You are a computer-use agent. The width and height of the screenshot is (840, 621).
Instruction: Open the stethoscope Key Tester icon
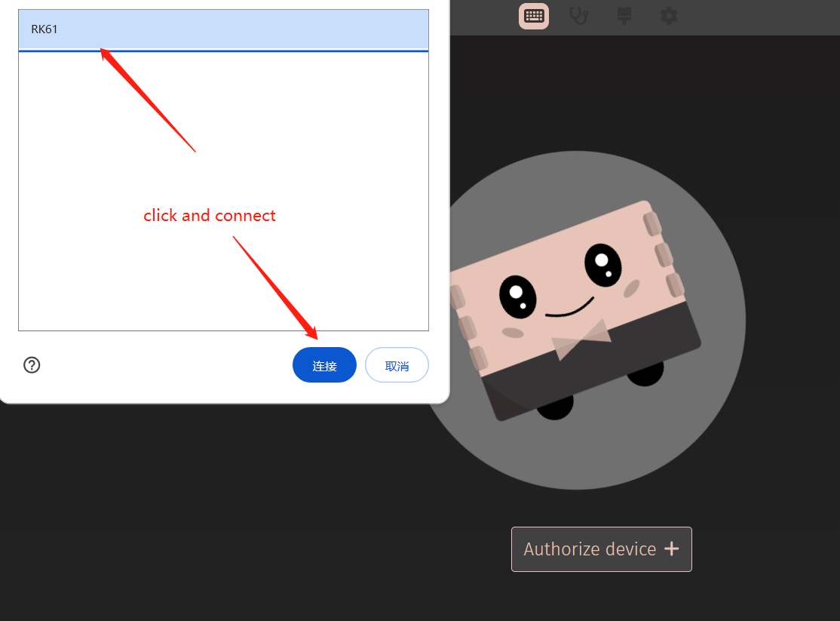click(578, 16)
